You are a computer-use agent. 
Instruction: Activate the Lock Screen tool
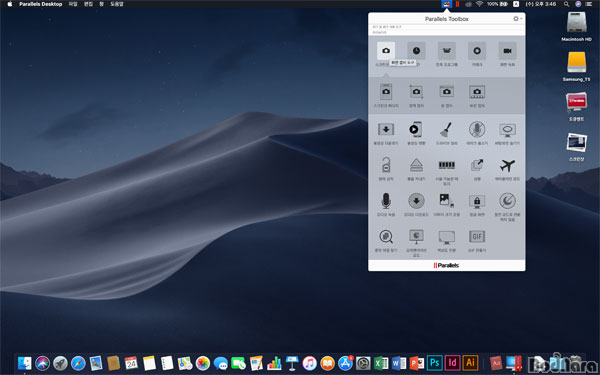pyautogui.click(x=477, y=201)
